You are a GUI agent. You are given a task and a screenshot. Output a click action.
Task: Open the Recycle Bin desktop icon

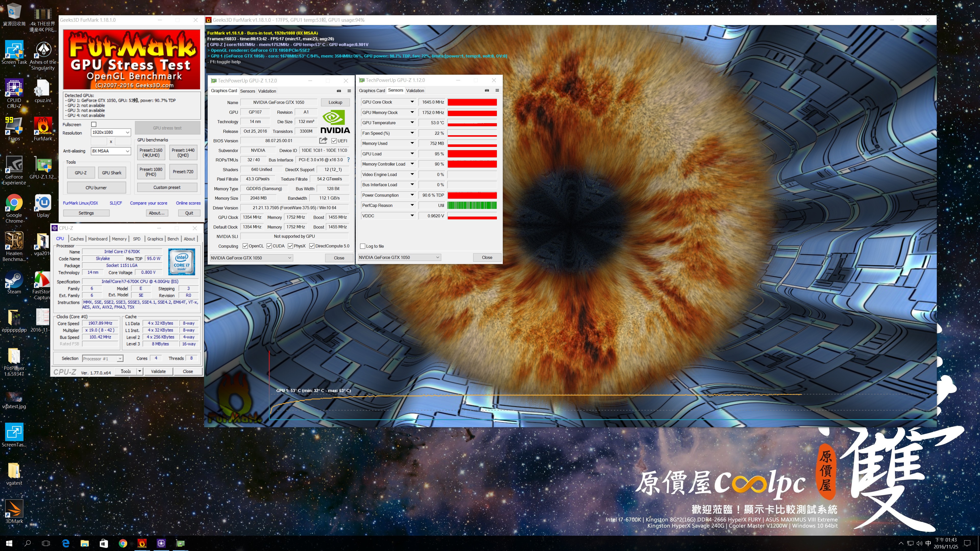pos(14,15)
